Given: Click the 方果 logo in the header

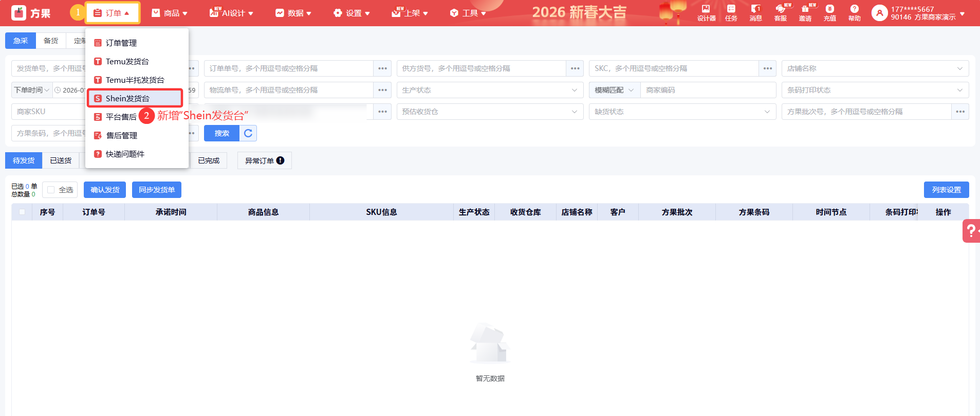Looking at the screenshot, I should (31, 13).
